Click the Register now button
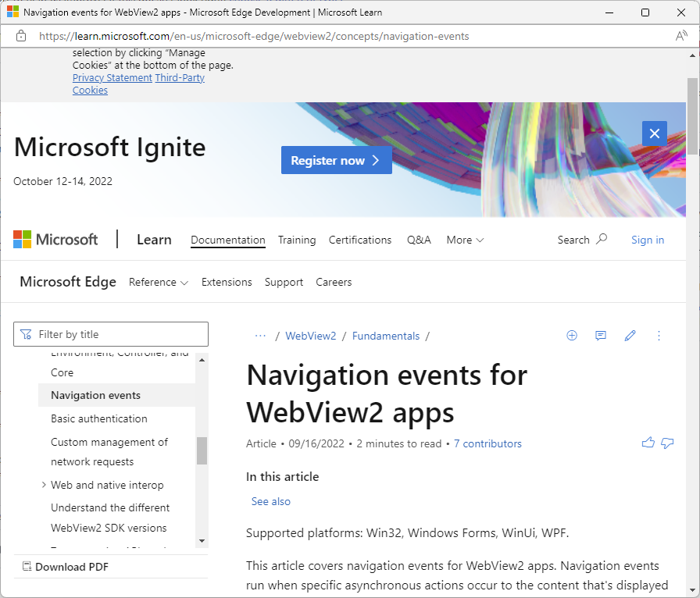700x598 pixels. (336, 159)
